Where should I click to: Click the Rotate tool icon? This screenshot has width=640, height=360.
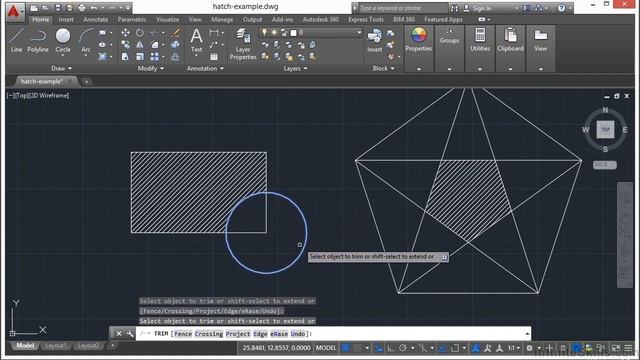coord(140,33)
